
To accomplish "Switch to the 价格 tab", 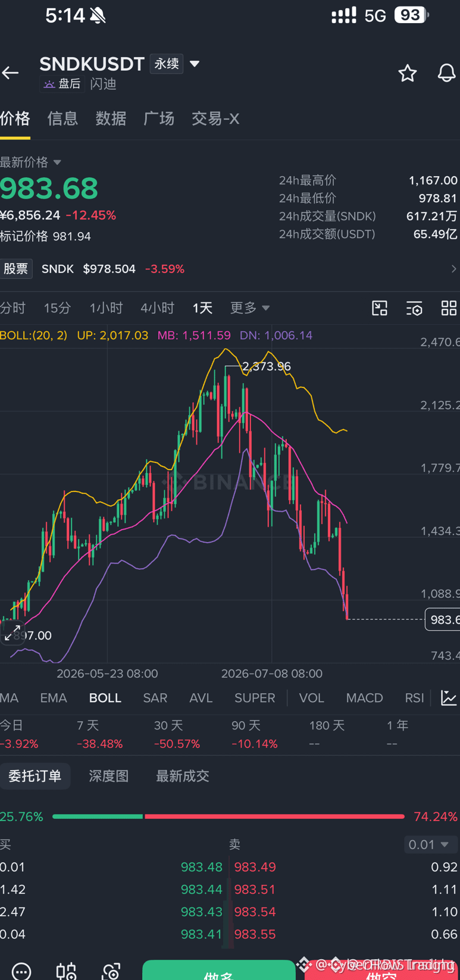I will 15,118.
